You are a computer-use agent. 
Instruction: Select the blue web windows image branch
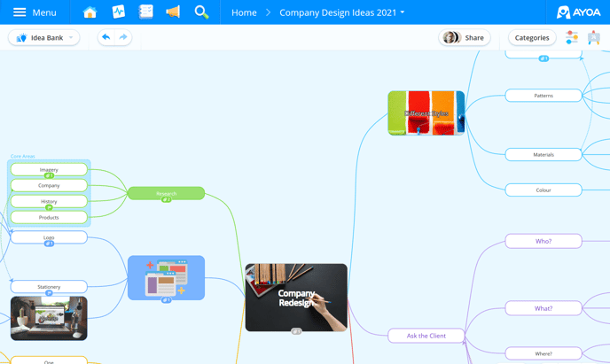[166, 278]
